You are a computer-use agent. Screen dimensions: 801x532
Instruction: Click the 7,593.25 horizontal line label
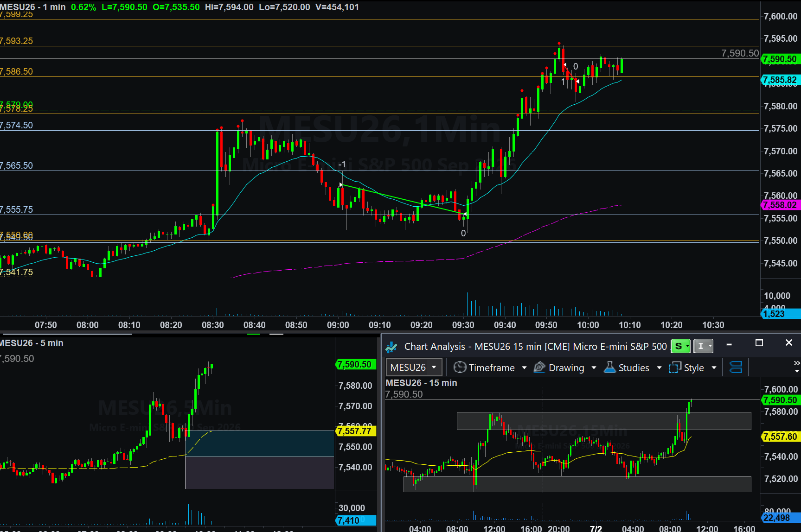pos(17,41)
